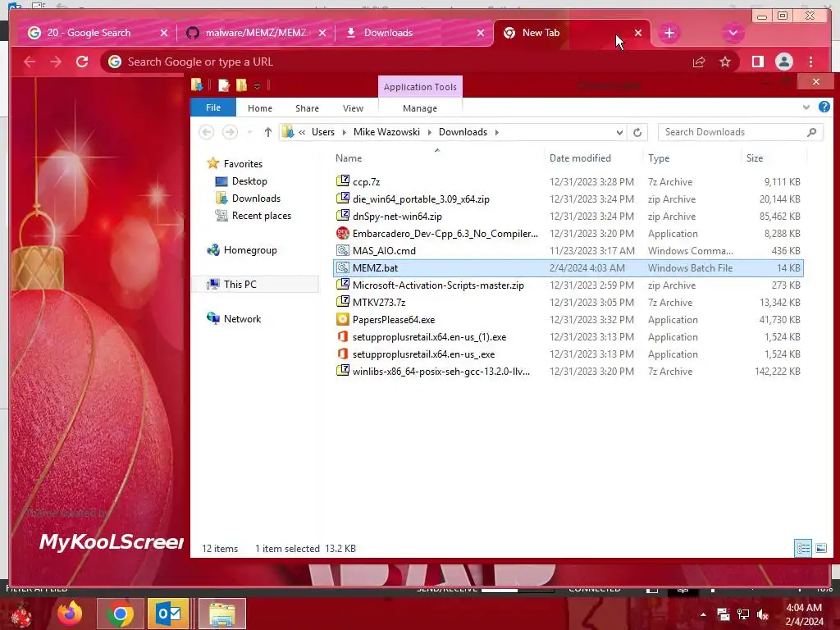This screenshot has width=840, height=630.
Task: Click the Properties quick access icon
Action: point(223,85)
